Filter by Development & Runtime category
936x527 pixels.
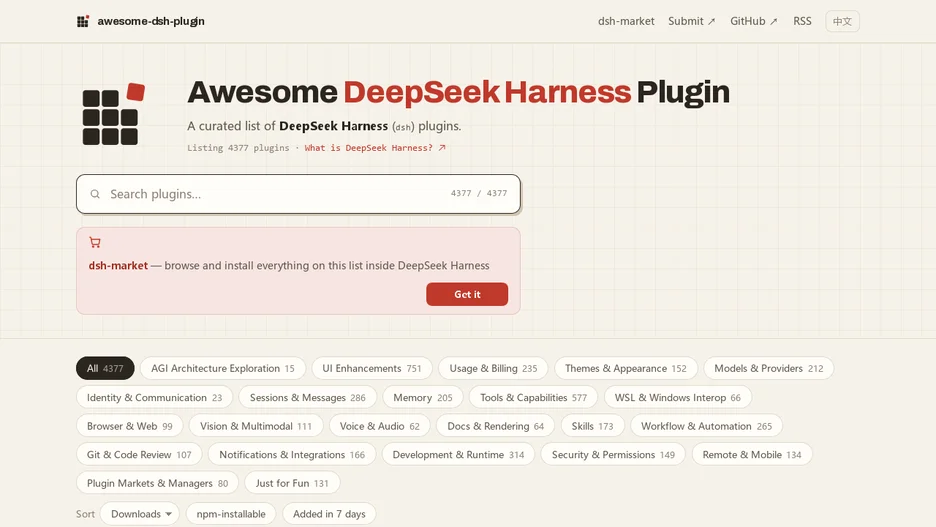[458, 455]
